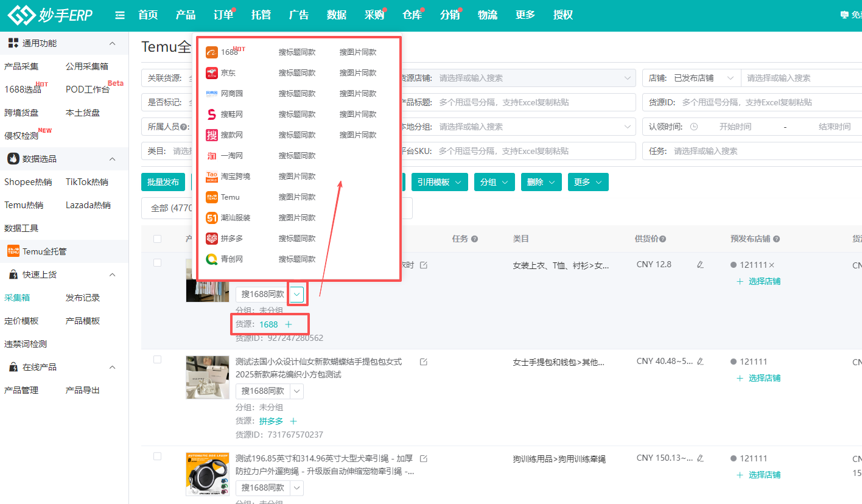The image size is (862, 504).
Task: Open the 引用模板 dropdown button
Action: (440, 182)
